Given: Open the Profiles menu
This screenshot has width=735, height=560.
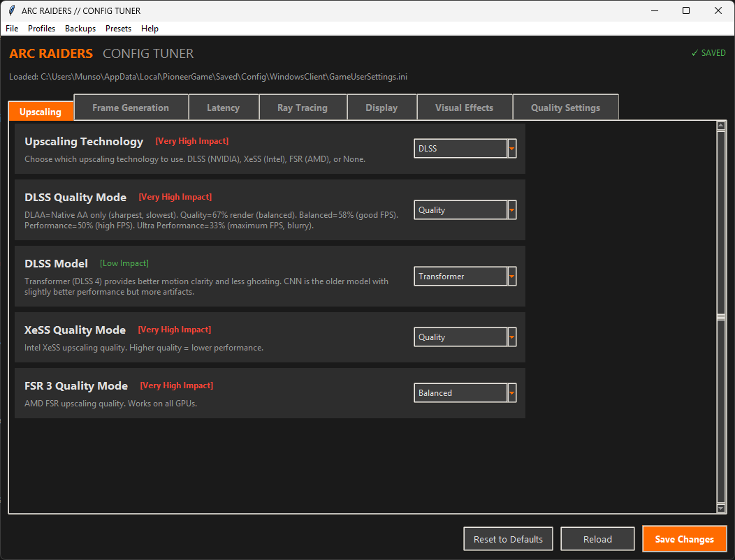Looking at the screenshot, I should tap(41, 29).
